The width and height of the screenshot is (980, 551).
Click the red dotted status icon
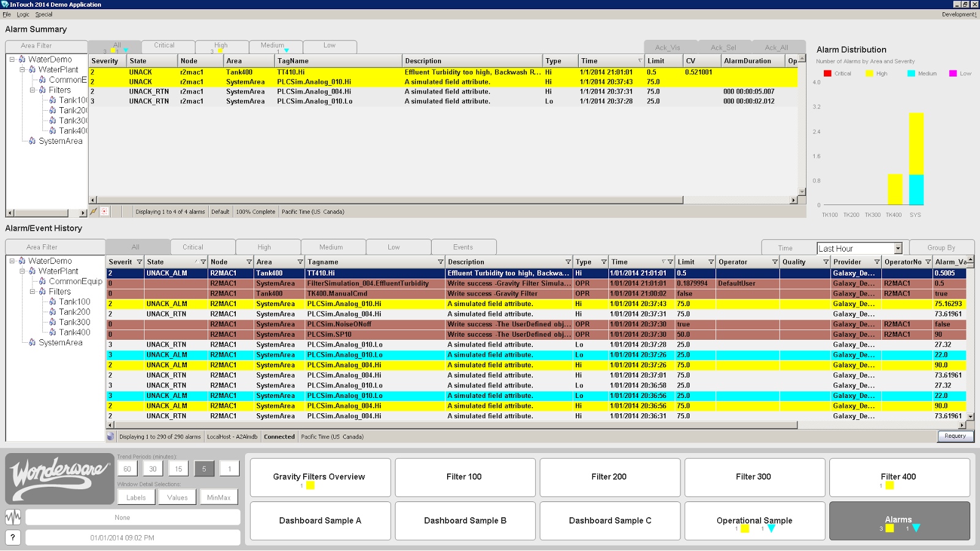105,211
